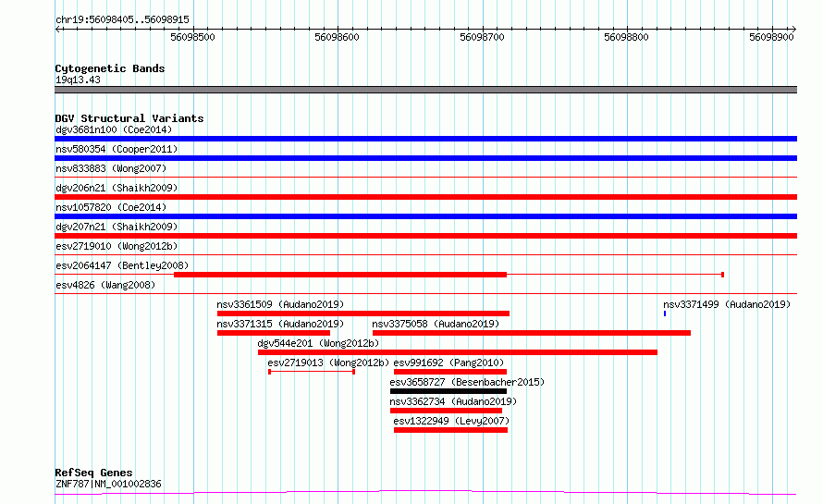This screenshot has width=823, height=504.
Task: Open esv2719013 (Wong2012b) variant label
Action: (x=328, y=363)
